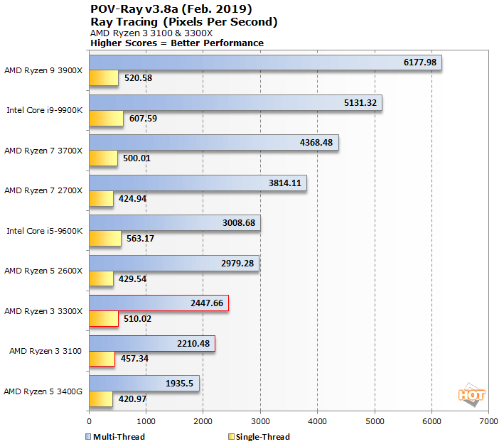Select the AMD Ryzen 3 3300X label
This screenshot has height=444, width=504.
point(43,311)
